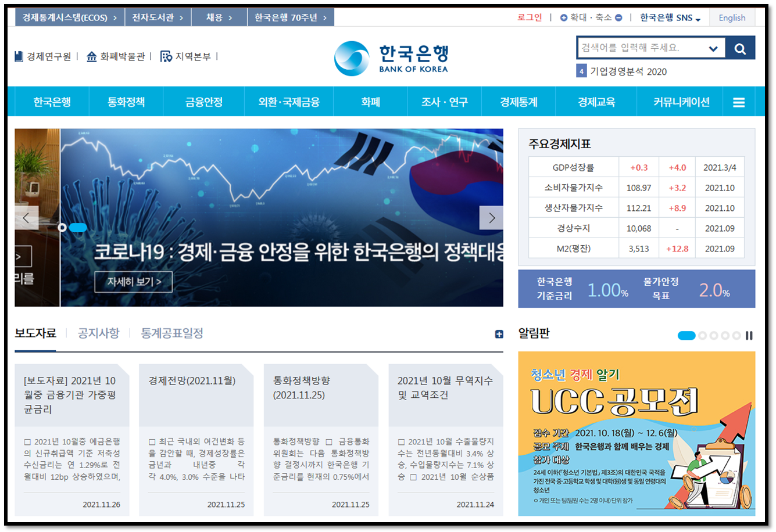Switch to the 보도자료 tab
The height and width of the screenshot is (532, 776).
(x=35, y=333)
